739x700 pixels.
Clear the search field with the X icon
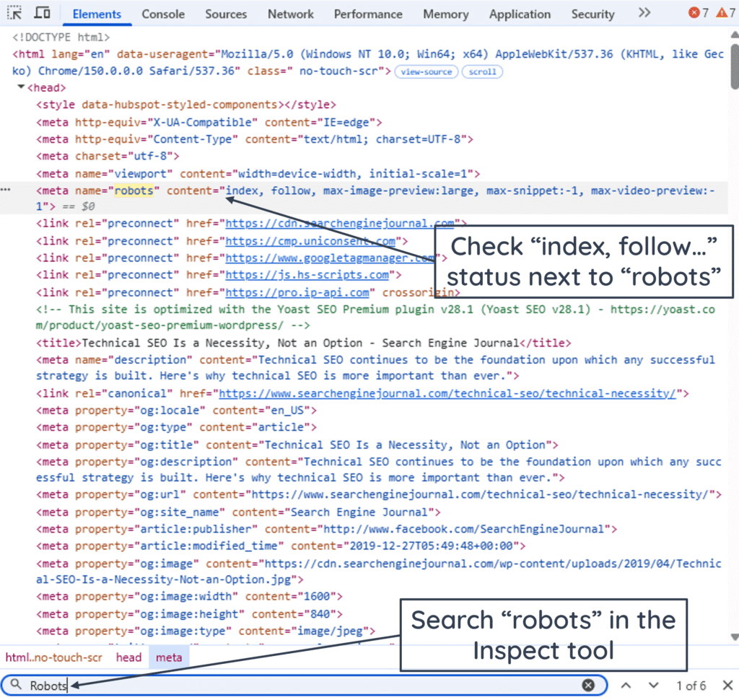pos(587,685)
